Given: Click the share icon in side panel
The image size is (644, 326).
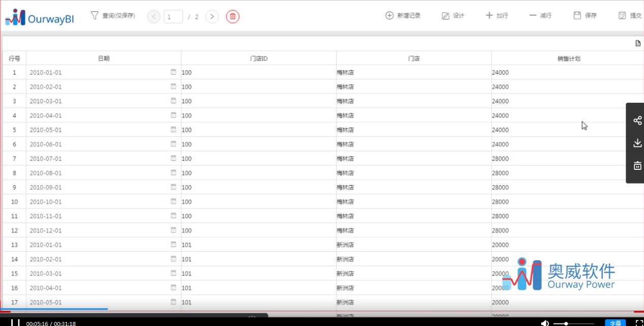Looking at the screenshot, I should pyautogui.click(x=637, y=121).
